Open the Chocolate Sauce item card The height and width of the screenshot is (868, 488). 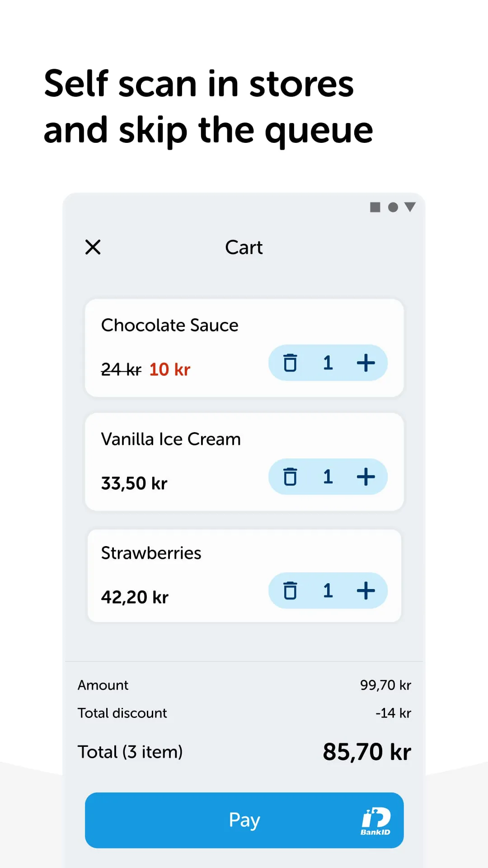click(x=244, y=348)
